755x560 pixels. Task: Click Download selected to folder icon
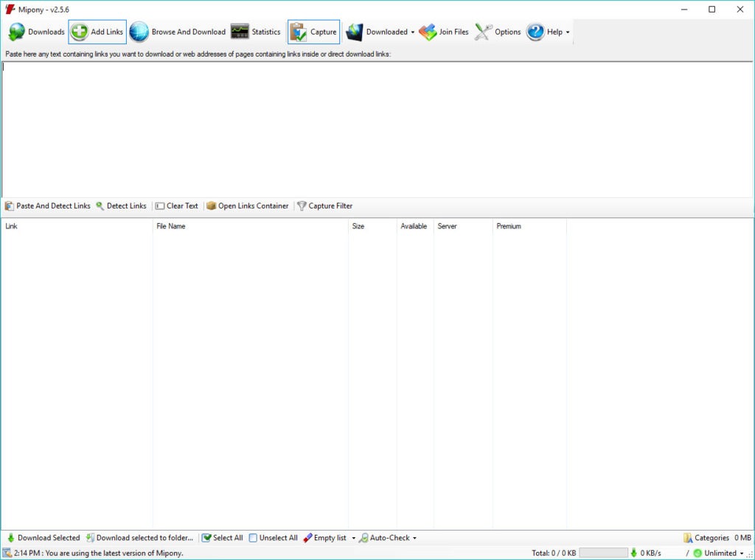[x=90, y=538]
